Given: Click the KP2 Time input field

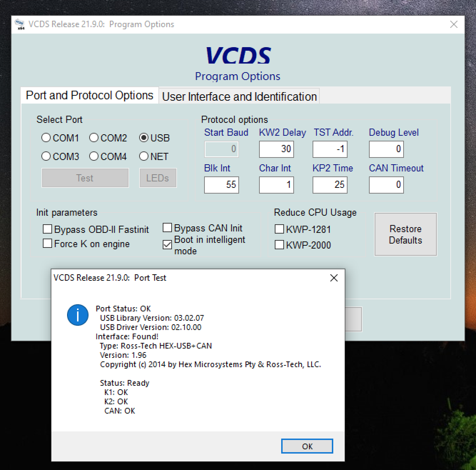Looking at the screenshot, I should (330, 185).
